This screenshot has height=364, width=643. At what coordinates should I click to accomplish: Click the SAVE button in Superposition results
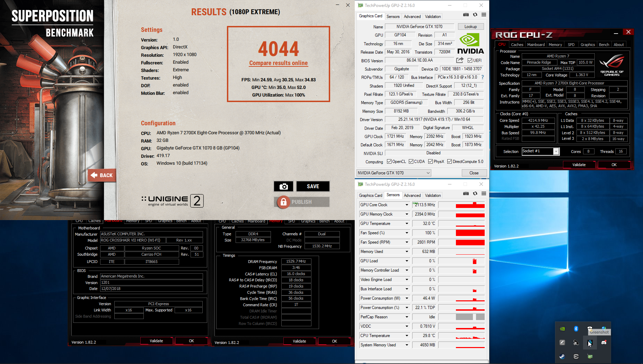coord(313,186)
